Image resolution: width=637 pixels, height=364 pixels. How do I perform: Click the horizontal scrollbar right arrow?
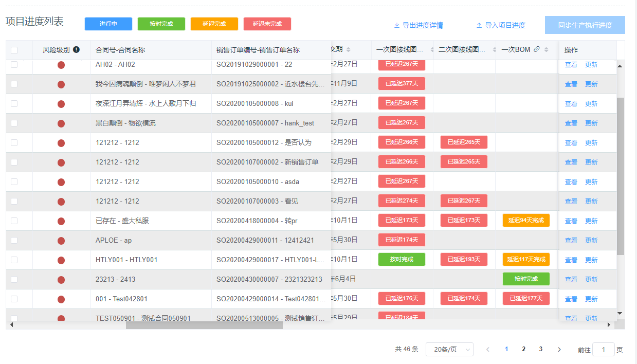[x=609, y=325]
